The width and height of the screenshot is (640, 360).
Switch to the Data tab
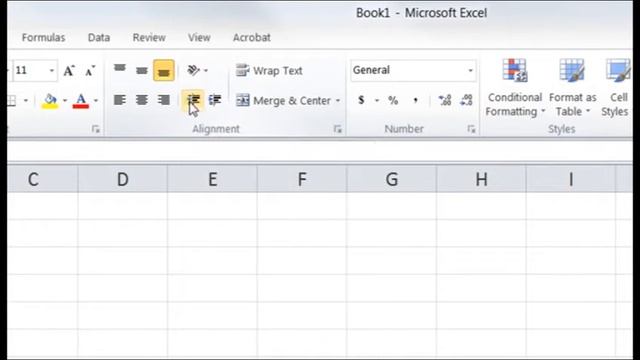tap(99, 38)
